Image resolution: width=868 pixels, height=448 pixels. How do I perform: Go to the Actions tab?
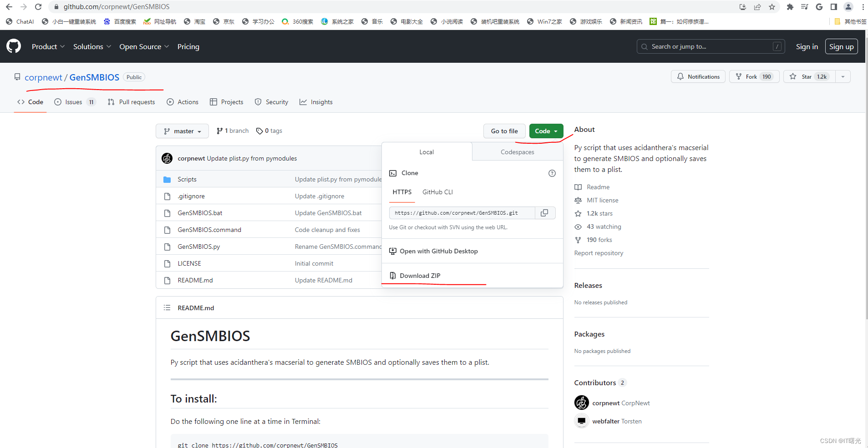click(x=183, y=102)
